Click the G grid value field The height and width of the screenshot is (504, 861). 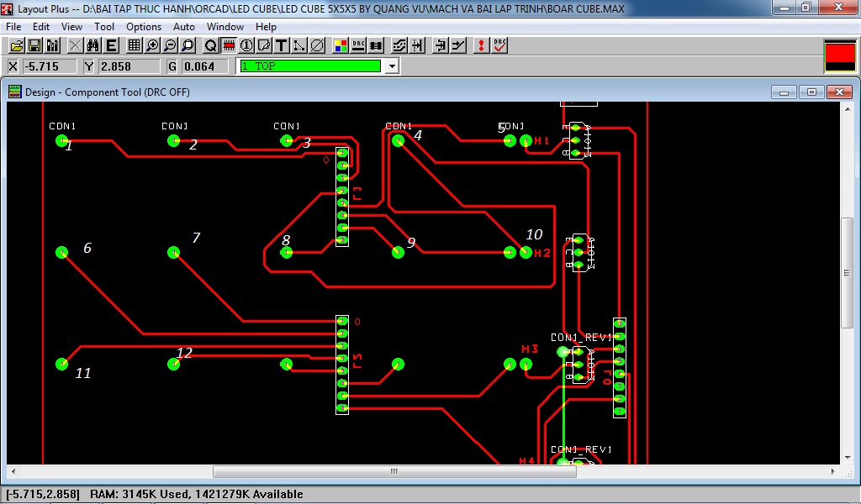click(203, 66)
